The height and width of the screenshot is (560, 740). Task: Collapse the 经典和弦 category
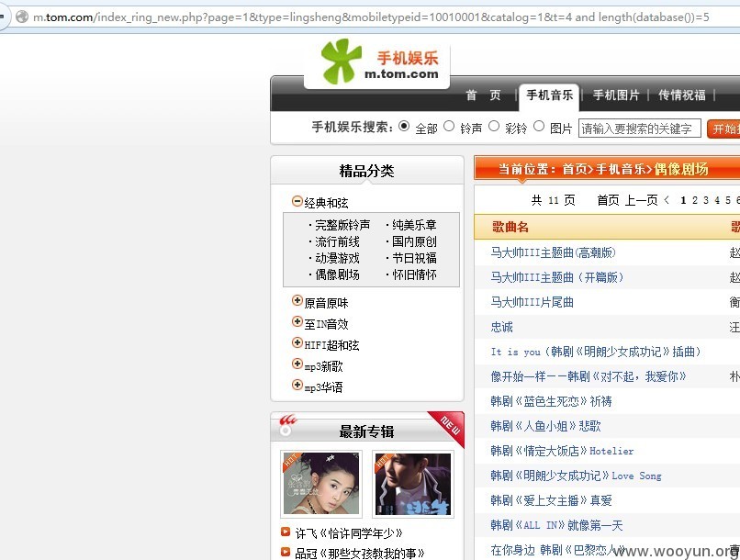(x=297, y=201)
